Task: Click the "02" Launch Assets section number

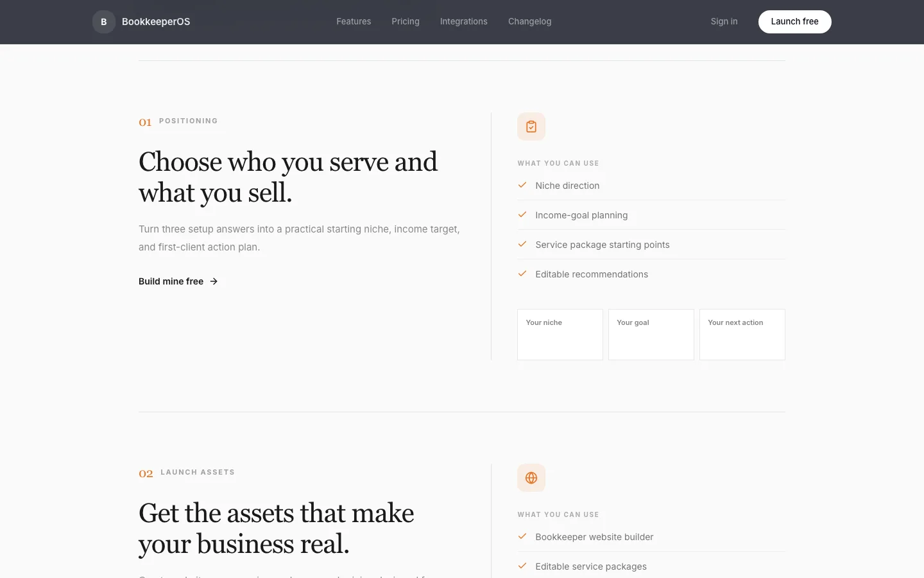Action: pos(146,473)
